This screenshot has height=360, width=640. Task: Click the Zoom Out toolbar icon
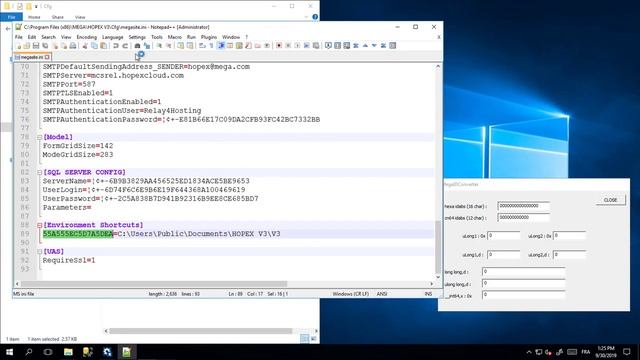tap(168, 46)
